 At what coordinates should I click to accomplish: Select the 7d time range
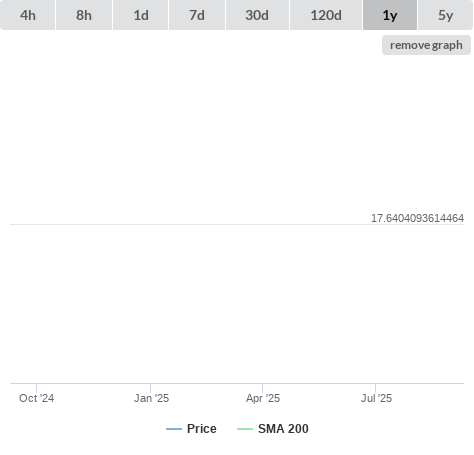(197, 15)
